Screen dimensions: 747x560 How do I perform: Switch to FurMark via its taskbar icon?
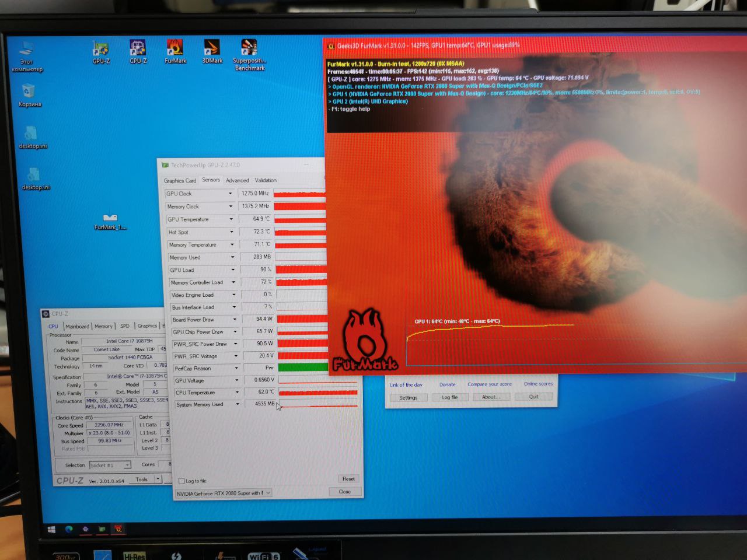point(118,529)
